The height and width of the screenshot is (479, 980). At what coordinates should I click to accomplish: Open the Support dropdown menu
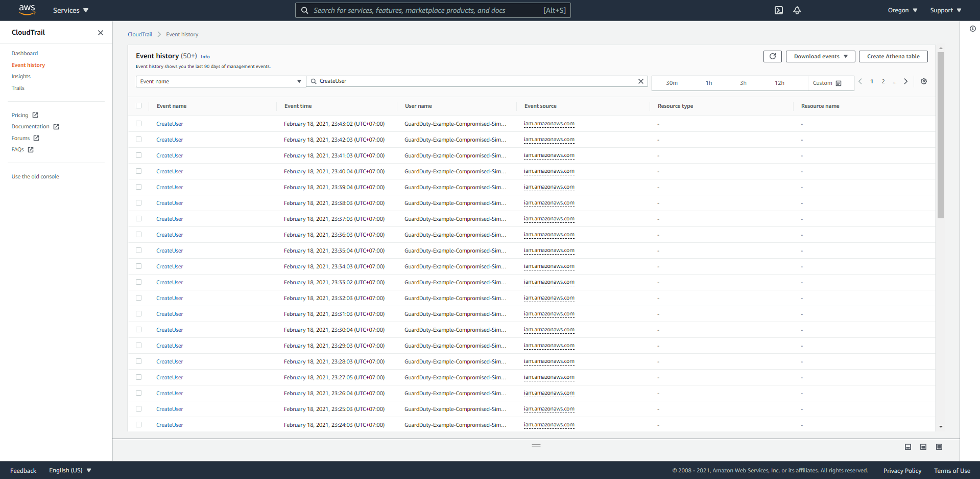[946, 10]
